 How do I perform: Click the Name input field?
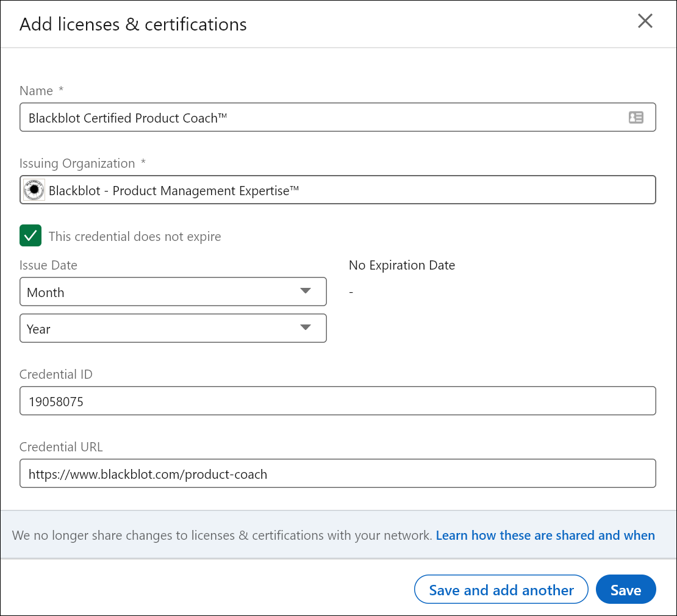(x=338, y=118)
